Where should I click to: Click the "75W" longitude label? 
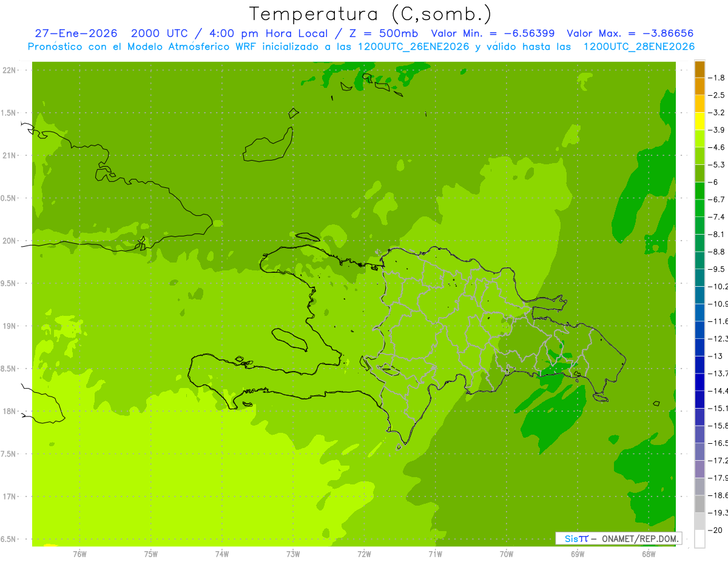(151, 554)
